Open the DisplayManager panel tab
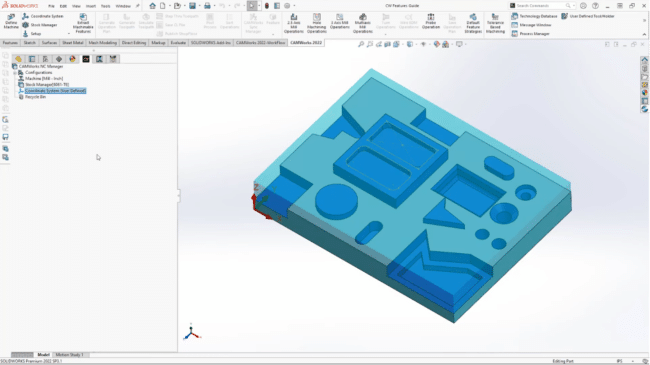Image resolution: width=650 pixels, height=365 pixels. (x=72, y=59)
